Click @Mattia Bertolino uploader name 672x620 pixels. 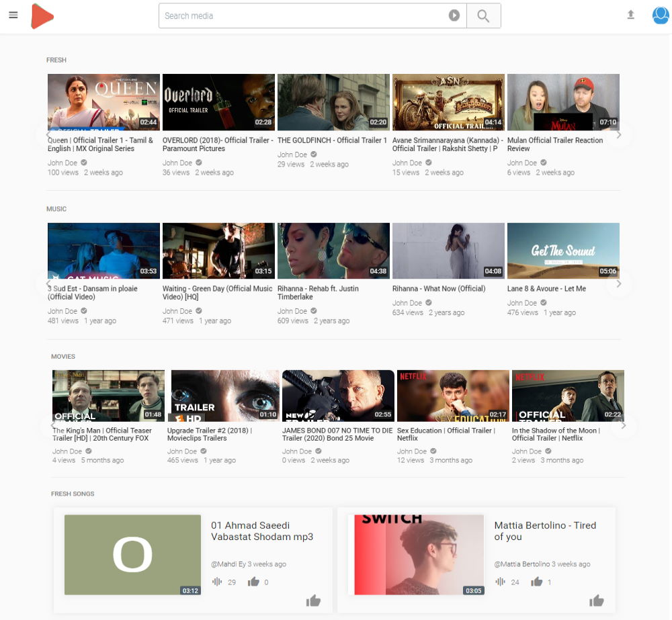(521, 564)
